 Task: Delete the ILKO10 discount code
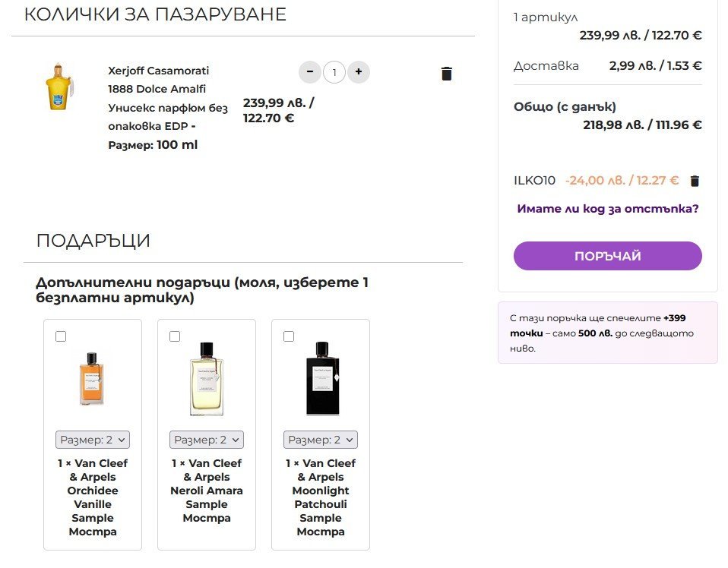(x=694, y=181)
